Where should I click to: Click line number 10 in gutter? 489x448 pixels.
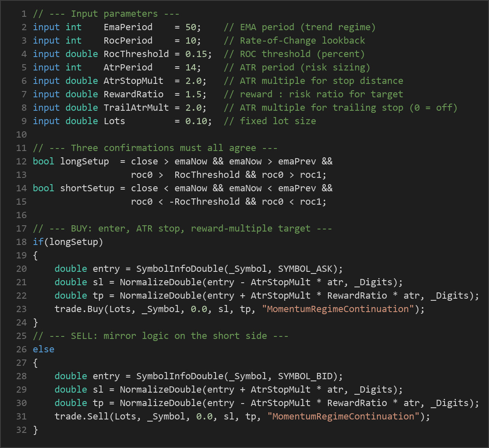coord(21,135)
